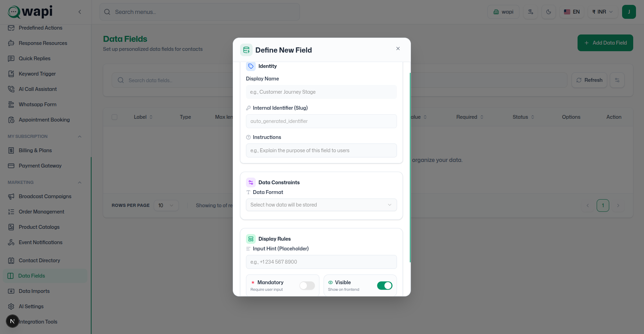Close the Define New Field dialog
The image size is (644, 334).
pos(398,48)
